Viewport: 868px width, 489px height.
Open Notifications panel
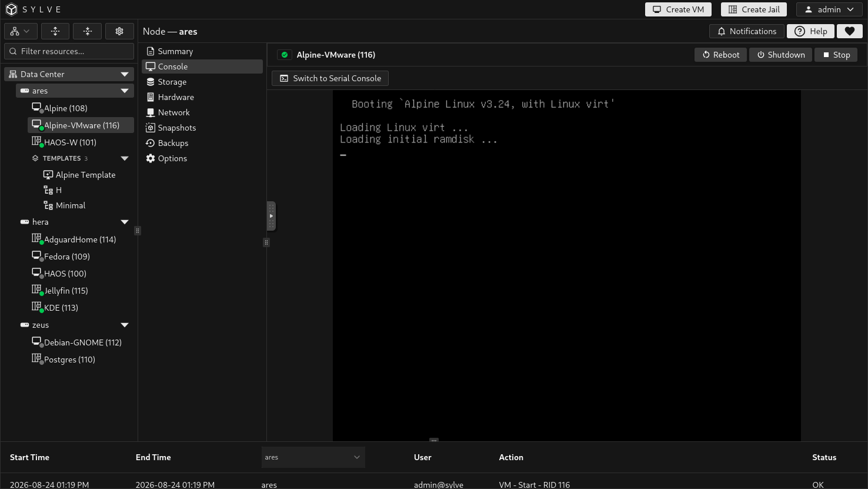[747, 31]
